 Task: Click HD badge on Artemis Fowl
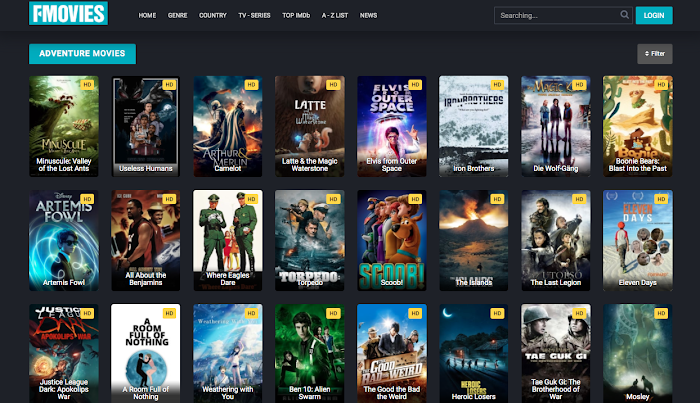(x=87, y=199)
